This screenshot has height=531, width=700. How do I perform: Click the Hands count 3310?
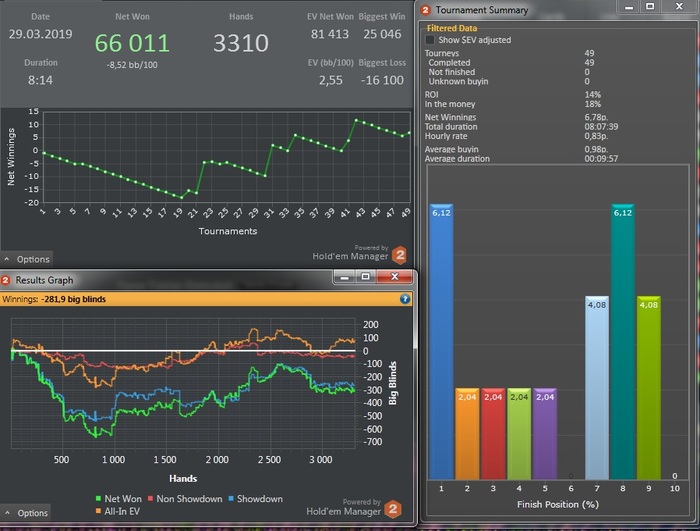tap(241, 43)
